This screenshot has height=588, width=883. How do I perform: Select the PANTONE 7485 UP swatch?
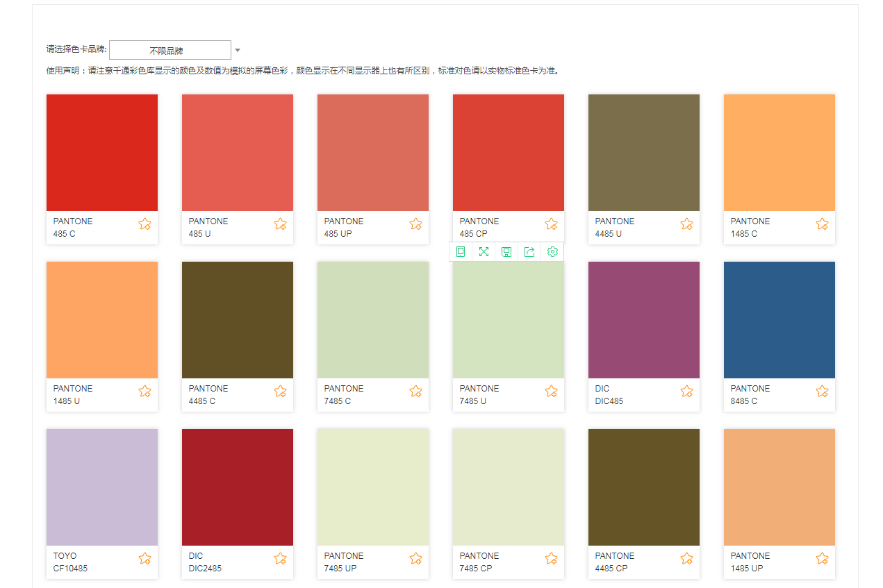click(373, 487)
